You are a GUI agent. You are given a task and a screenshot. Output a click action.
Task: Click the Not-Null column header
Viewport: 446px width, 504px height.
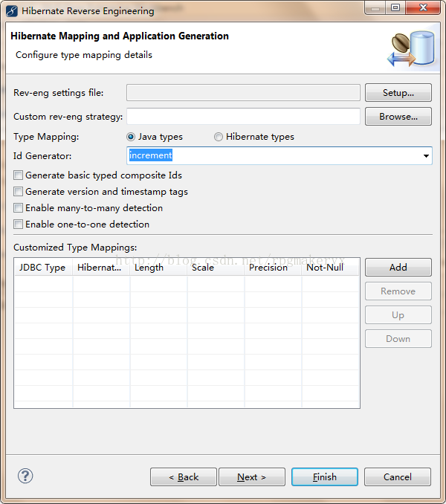tap(330, 268)
